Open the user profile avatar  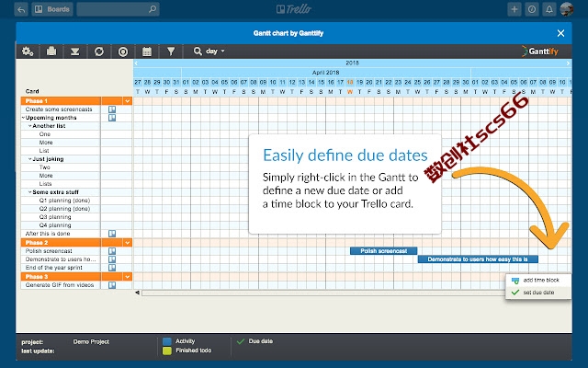[x=566, y=9]
